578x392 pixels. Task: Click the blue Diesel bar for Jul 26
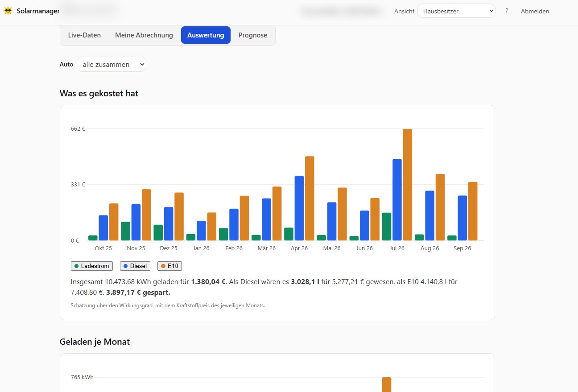pos(397,200)
